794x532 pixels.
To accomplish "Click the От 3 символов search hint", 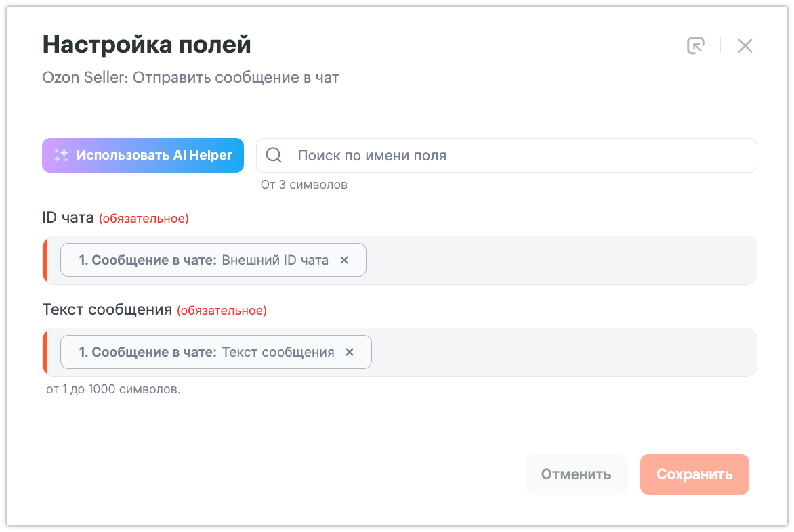I will [x=304, y=185].
